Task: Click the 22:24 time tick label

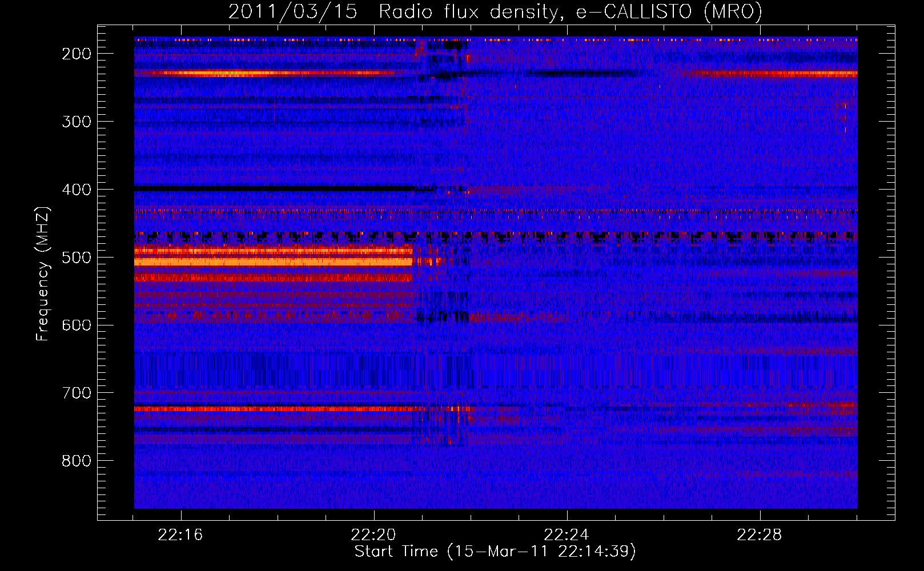Action: (567, 535)
